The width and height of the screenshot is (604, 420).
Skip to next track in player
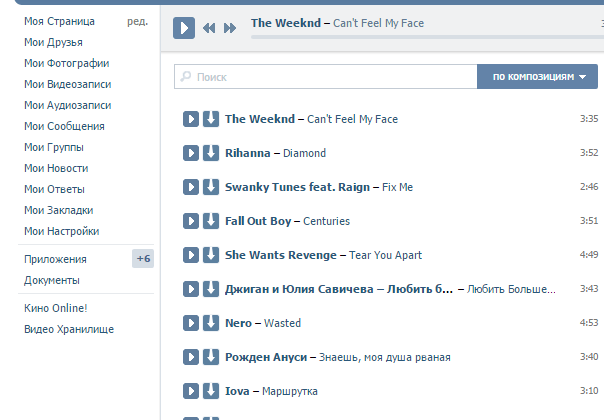tap(230, 28)
